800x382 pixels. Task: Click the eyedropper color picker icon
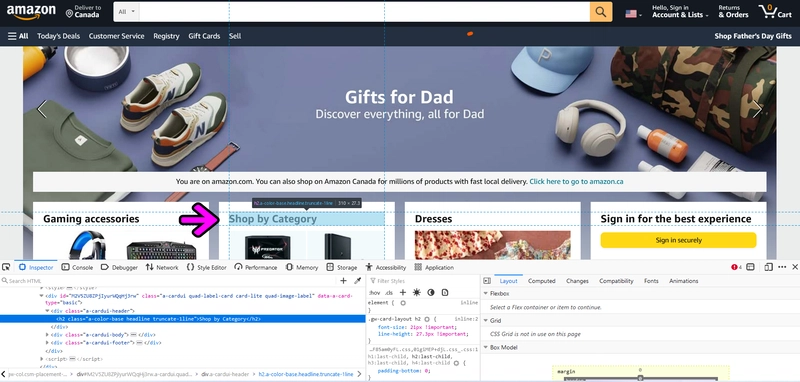coord(358,281)
